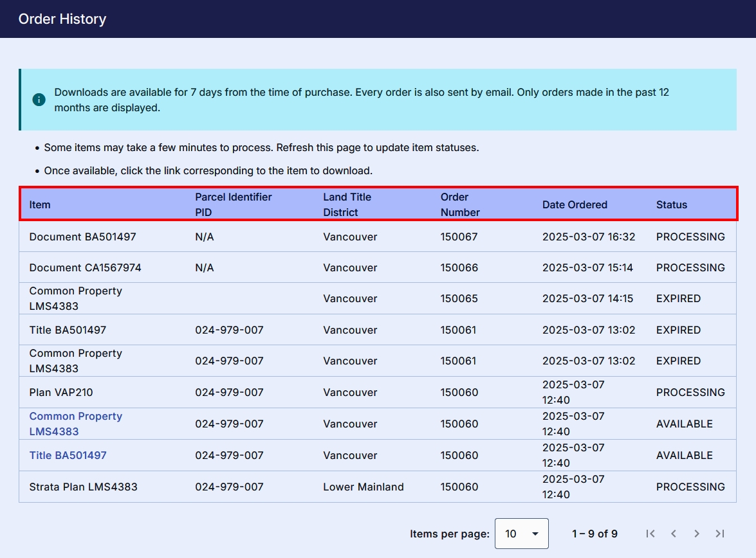756x558 pixels.
Task: Click N/A PID for Document CA1567974
Action: 205,267
